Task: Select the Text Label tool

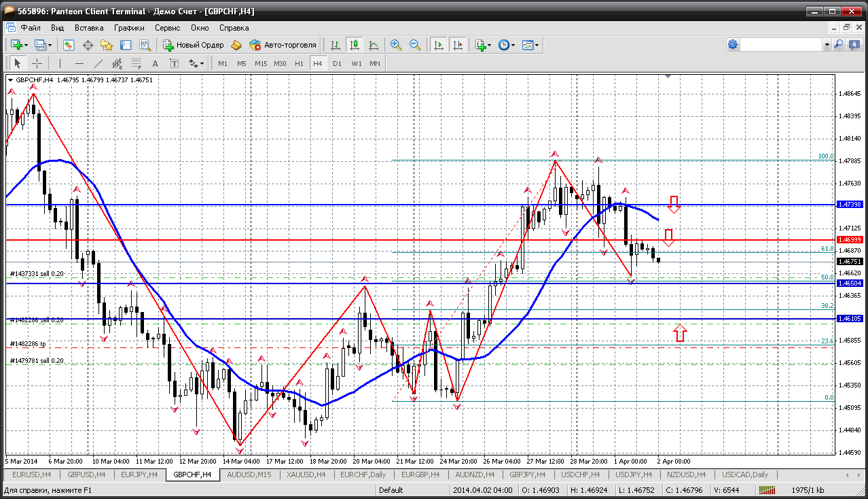Action: click(x=174, y=63)
